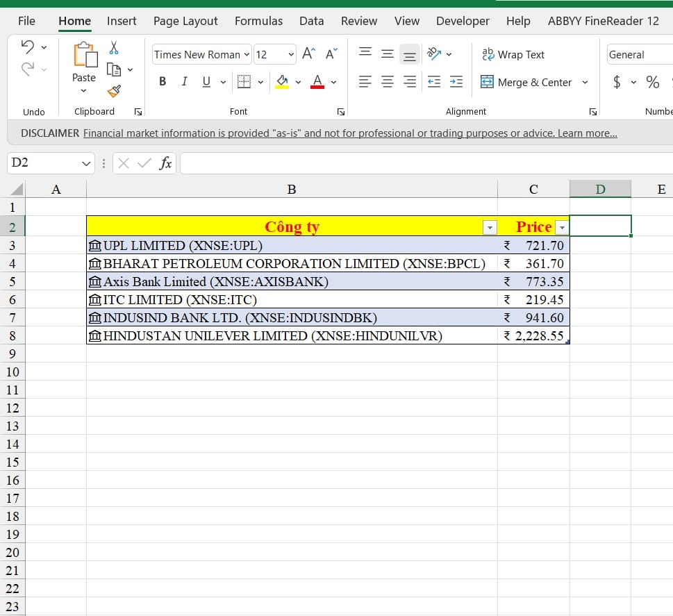Toggle Underline formatting
Viewport: 673px width, 616px height.
pyautogui.click(x=206, y=81)
